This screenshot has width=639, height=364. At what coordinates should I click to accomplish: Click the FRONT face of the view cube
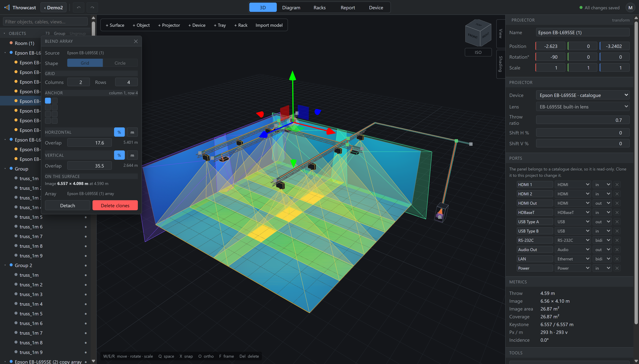pos(472,36)
